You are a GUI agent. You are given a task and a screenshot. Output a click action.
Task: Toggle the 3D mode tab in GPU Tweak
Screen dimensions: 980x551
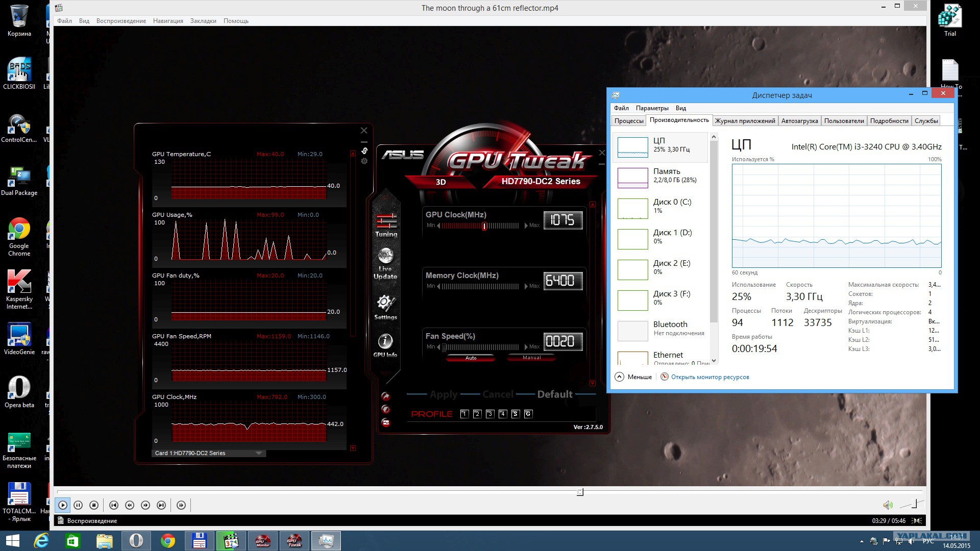tap(441, 182)
